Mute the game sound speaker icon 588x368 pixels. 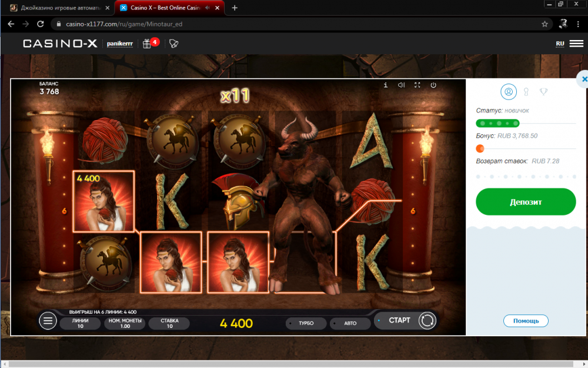pos(402,85)
